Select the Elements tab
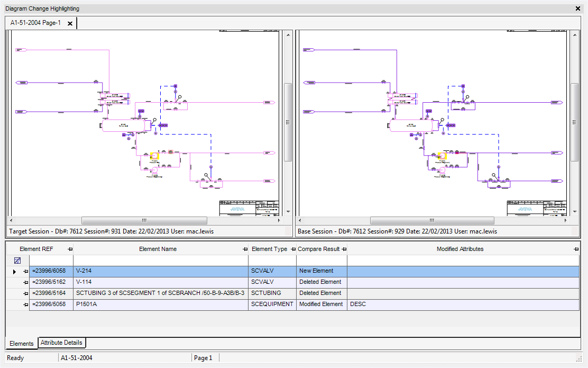The height and width of the screenshot is (368, 588). point(21,343)
